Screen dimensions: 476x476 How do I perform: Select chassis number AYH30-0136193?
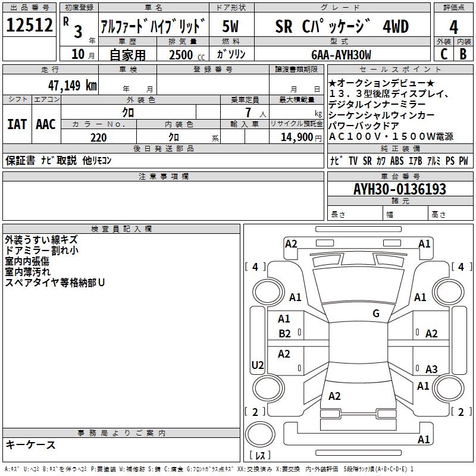coord(400,189)
